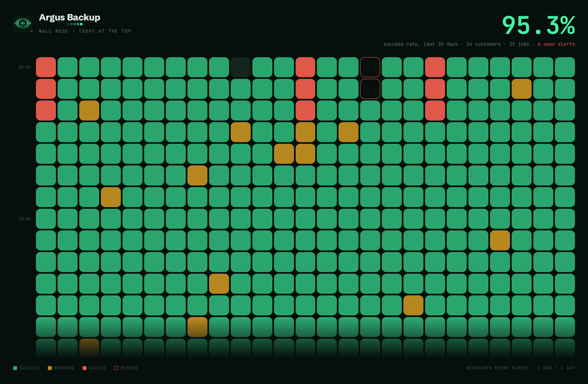Click the Argus eye logo icon

coord(23,23)
